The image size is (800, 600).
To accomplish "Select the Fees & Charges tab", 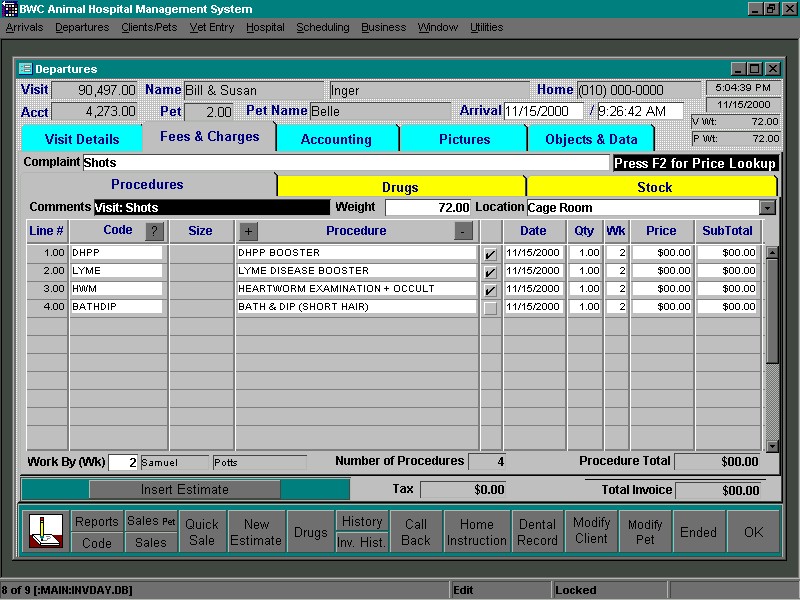I will pyautogui.click(x=210, y=137).
